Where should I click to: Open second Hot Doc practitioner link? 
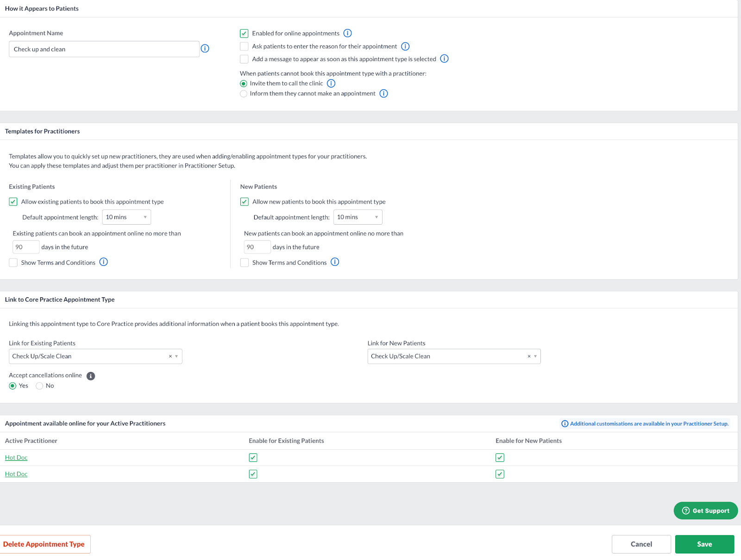(16, 474)
